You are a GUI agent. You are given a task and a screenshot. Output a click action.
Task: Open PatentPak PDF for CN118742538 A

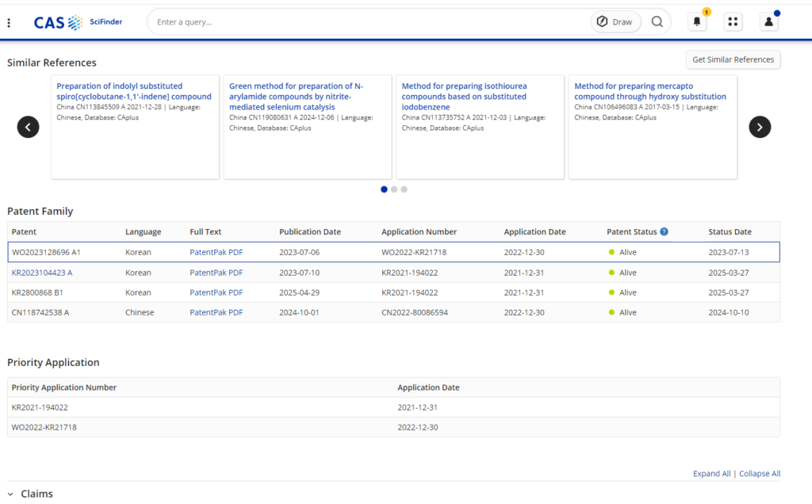click(216, 312)
